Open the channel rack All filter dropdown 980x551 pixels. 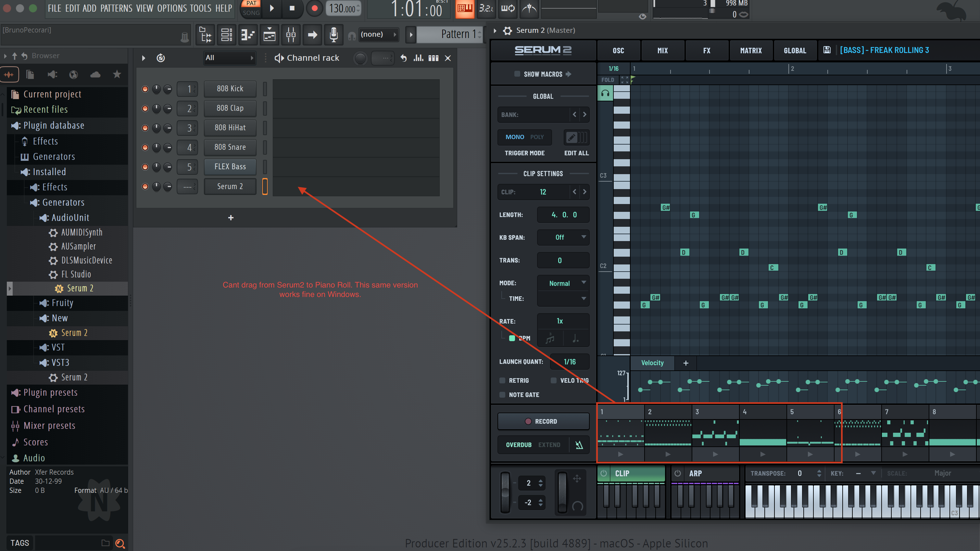pos(229,58)
